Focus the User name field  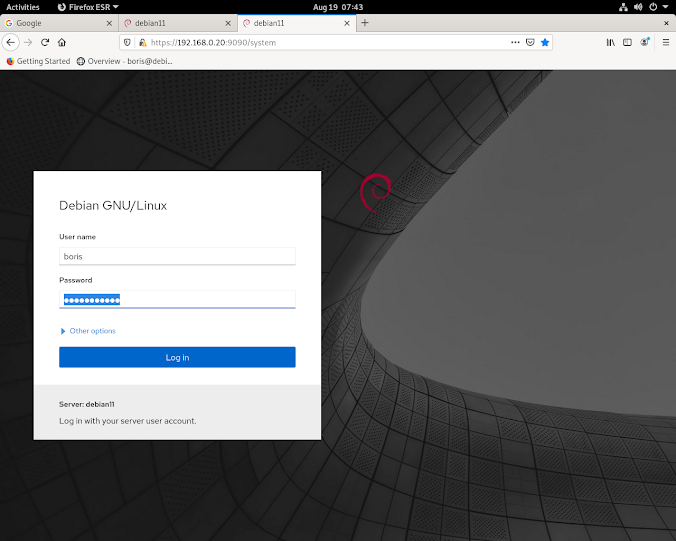[x=177, y=256]
